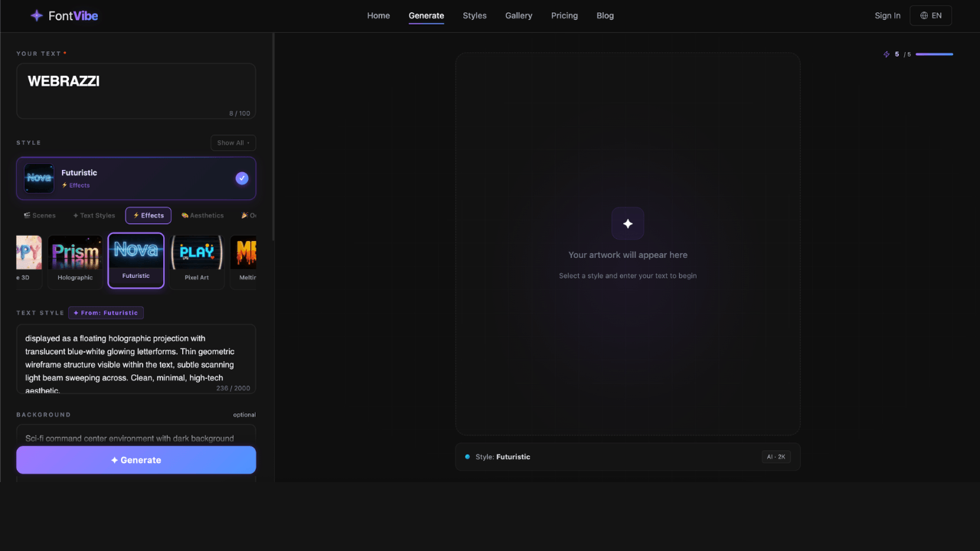The height and width of the screenshot is (551, 980).
Task: Click the sparkle icon in artwork placeholder
Action: (628, 223)
